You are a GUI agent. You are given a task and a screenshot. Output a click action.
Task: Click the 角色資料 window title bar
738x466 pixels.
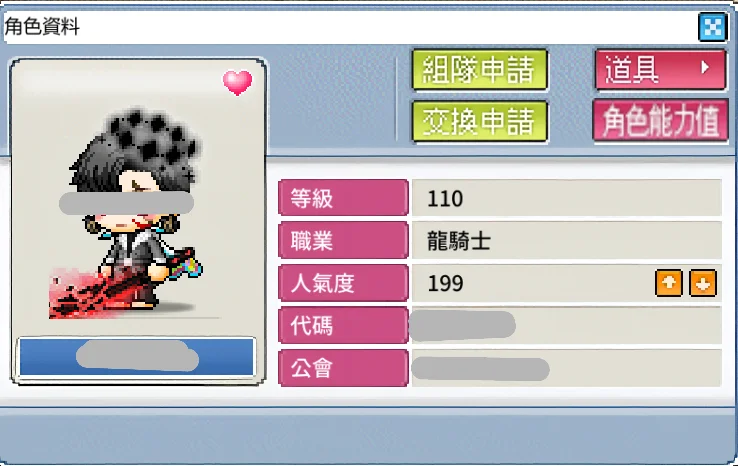[x=351, y=27]
